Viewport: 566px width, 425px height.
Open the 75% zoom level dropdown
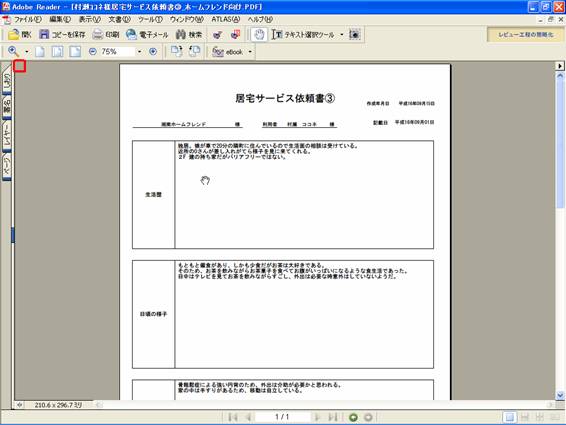[139, 52]
